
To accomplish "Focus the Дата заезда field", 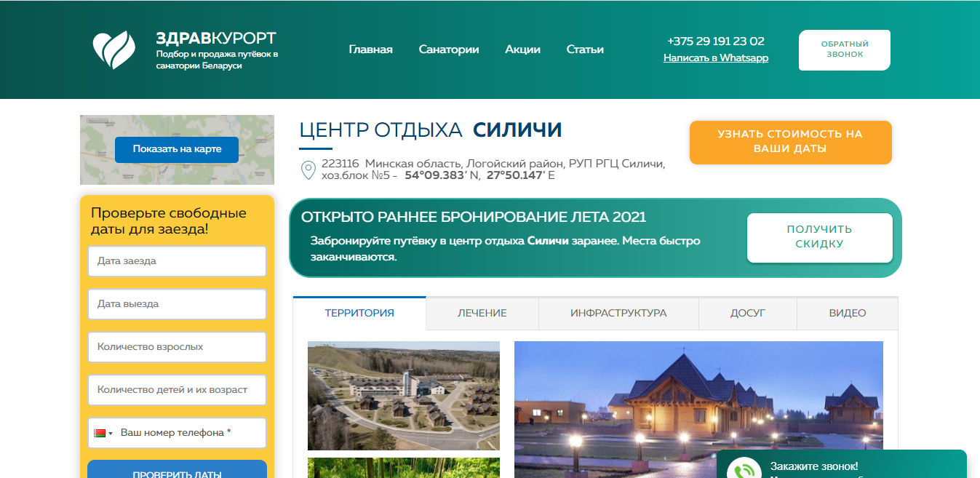I will click(x=177, y=261).
